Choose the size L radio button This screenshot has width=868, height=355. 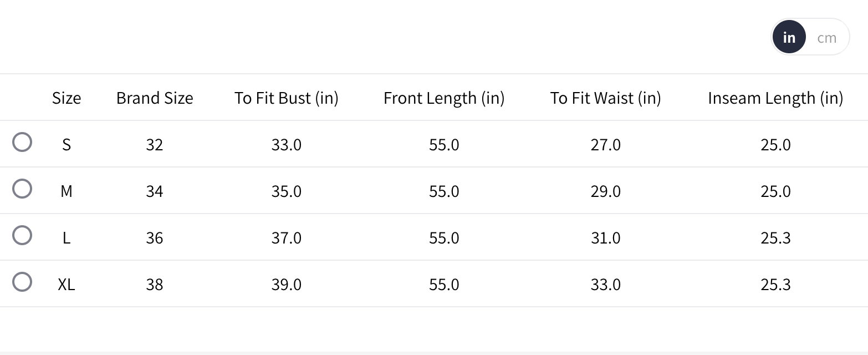[x=22, y=235]
